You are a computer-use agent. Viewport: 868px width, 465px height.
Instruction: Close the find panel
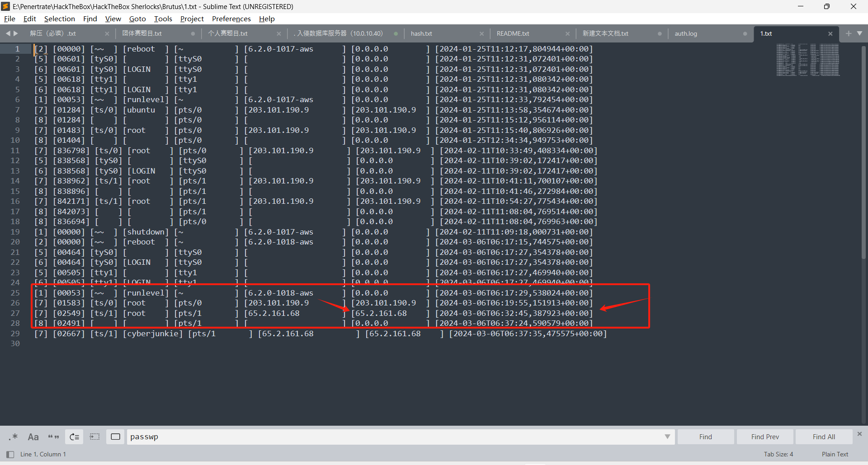click(x=859, y=434)
